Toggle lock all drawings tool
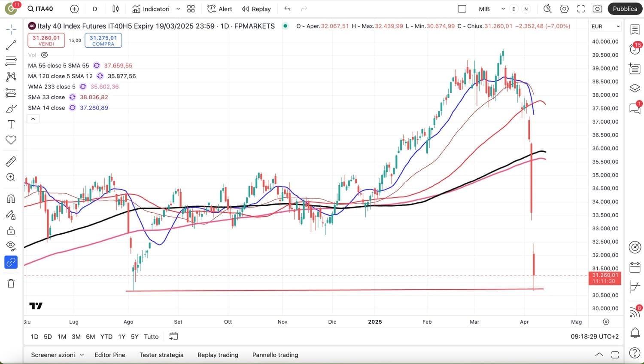Image resolution: width=644 pixels, height=364 pixels. 11,231
